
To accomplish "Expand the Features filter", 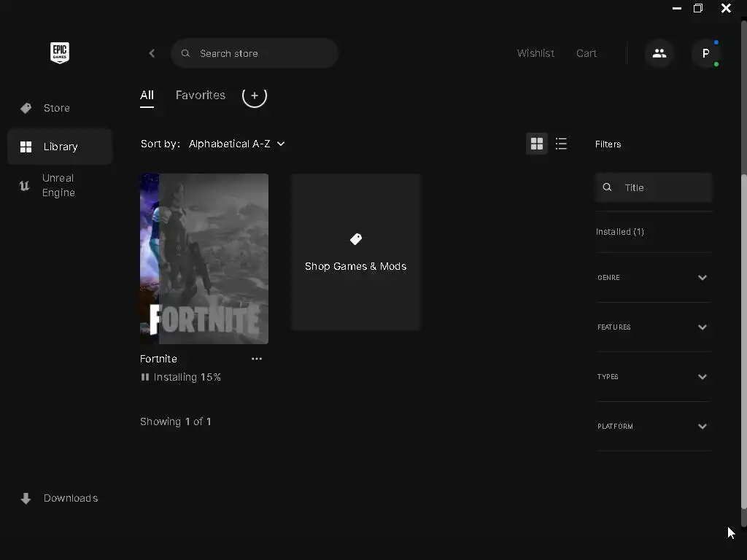I will pos(653,327).
